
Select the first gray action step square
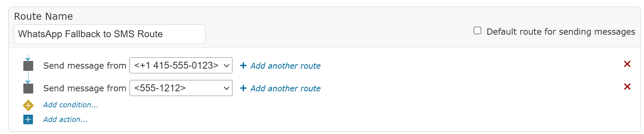(28, 66)
